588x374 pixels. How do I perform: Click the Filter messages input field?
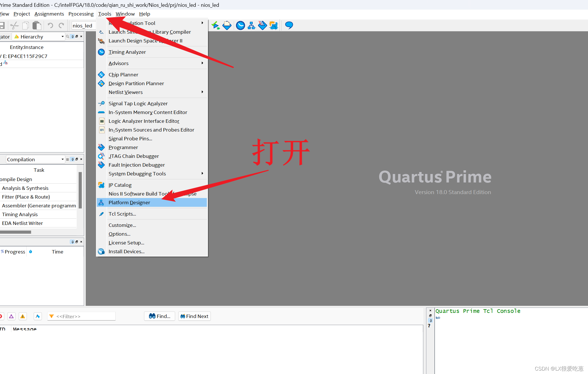click(81, 316)
